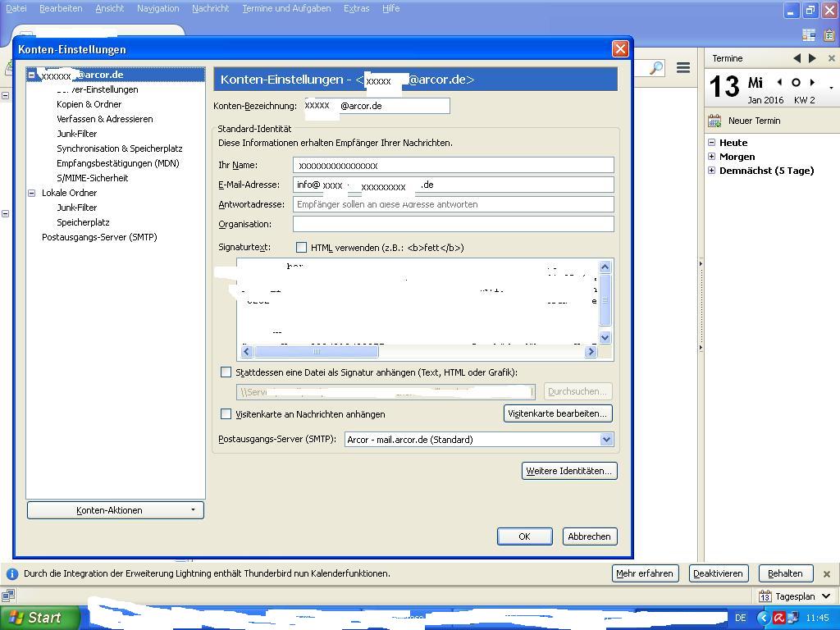Dismiss the Lightning notification bar
The width and height of the screenshot is (840, 630).
(827, 573)
